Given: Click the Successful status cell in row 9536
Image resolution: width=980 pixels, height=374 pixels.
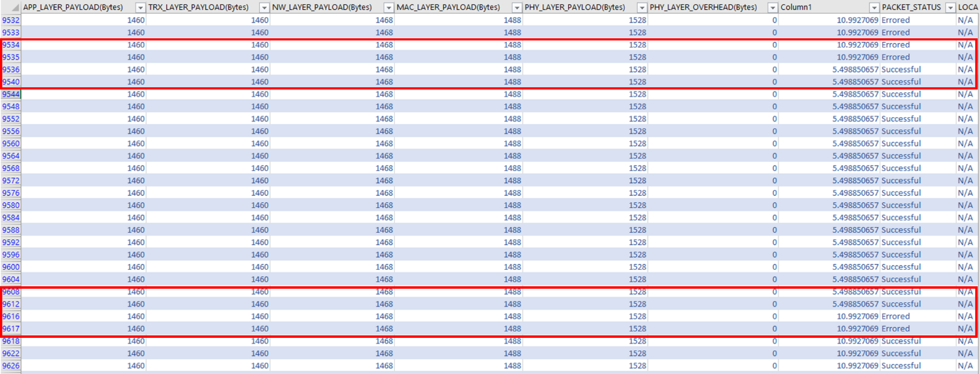Looking at the screenshot, I should click(x=900, y=70).
